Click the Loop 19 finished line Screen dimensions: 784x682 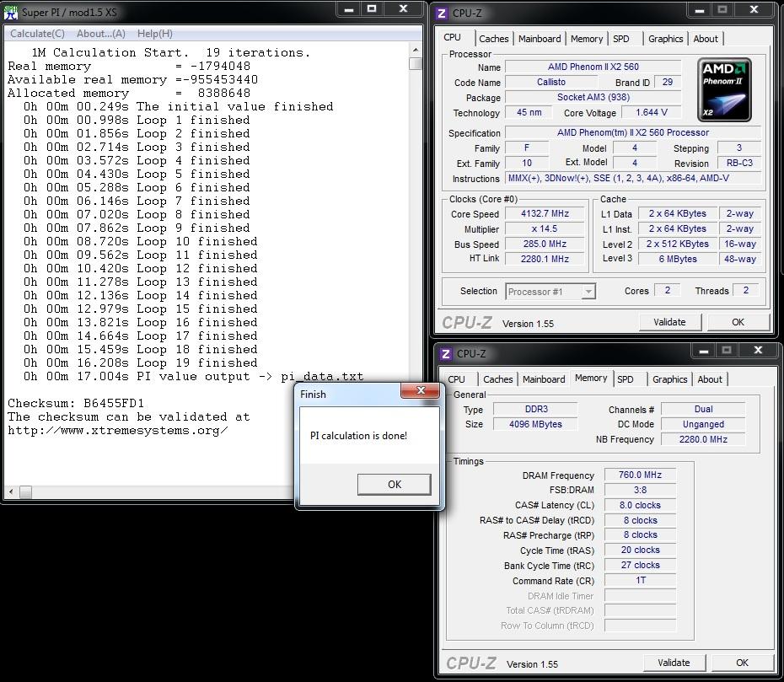(141, 363)
